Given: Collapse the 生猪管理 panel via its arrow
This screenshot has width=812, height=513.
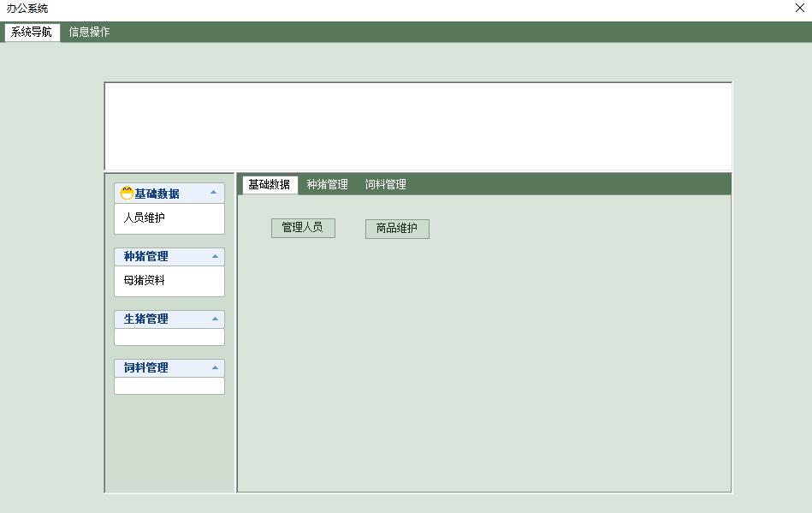Looking at the screenshot, I should click(x=216, y=318).
